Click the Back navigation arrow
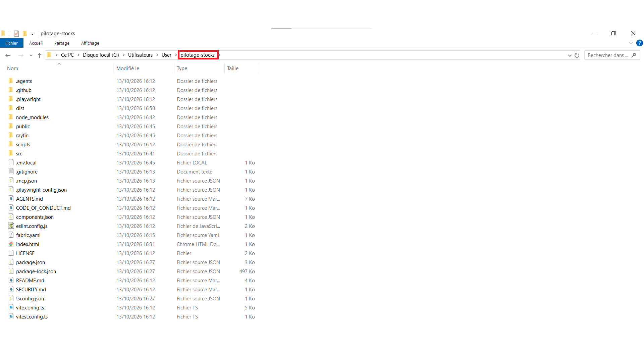The image size is (644, 345). pos(8,55)
